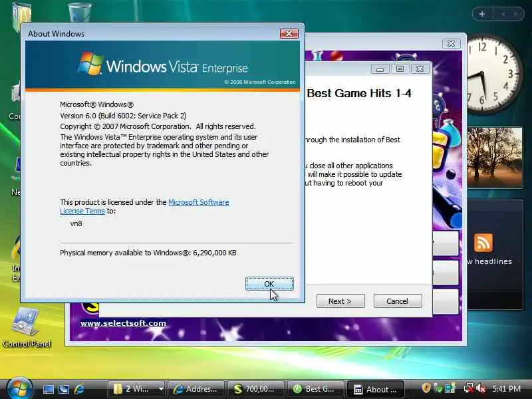Switch to the '700,00...' taskbar button
The height and width of the screenshot is (399, 532).
(255, 389)
